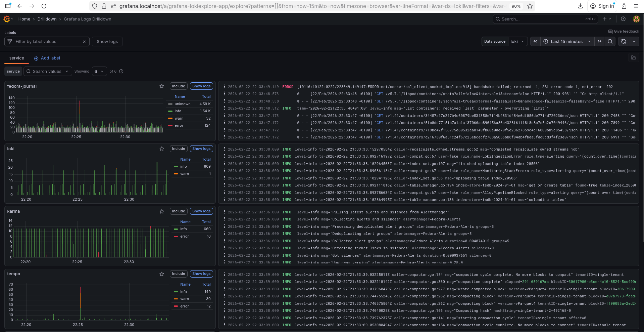Viewport: 644px width, 332px height.
Task: Click the Show logs button beside filter
Action: [107, 42]
